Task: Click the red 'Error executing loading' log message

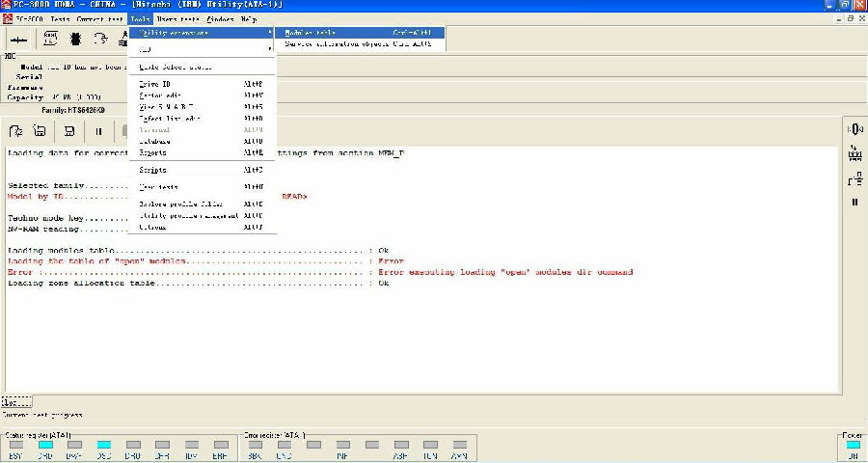Action: click(505, 272)
